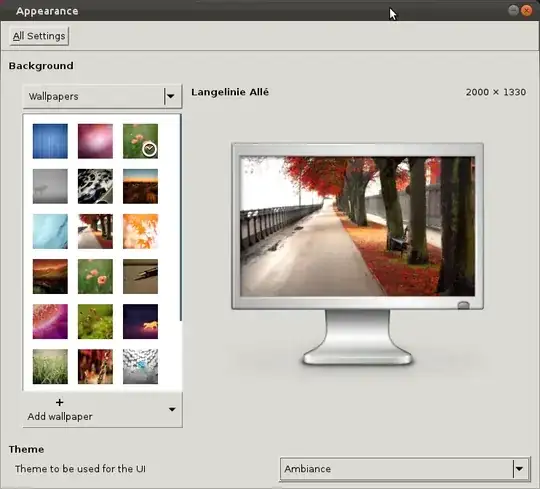Choose the gray hexagon tiles wallpaper
This screenshot has height=489, width=540.
pyautogui.click(x=141, y=367)
